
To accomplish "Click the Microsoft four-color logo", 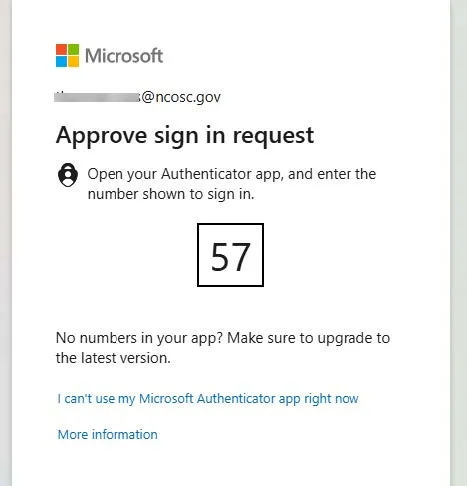I will point(68,56).
